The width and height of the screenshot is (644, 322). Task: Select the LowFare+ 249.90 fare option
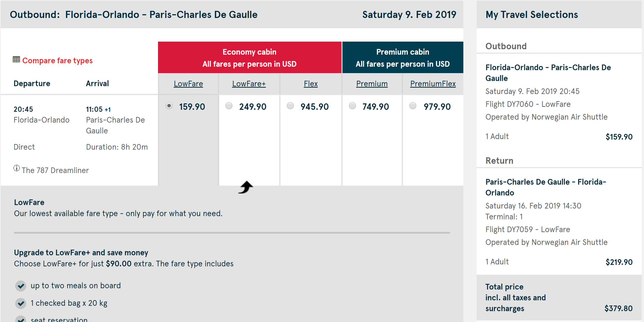tap(229, 106)
